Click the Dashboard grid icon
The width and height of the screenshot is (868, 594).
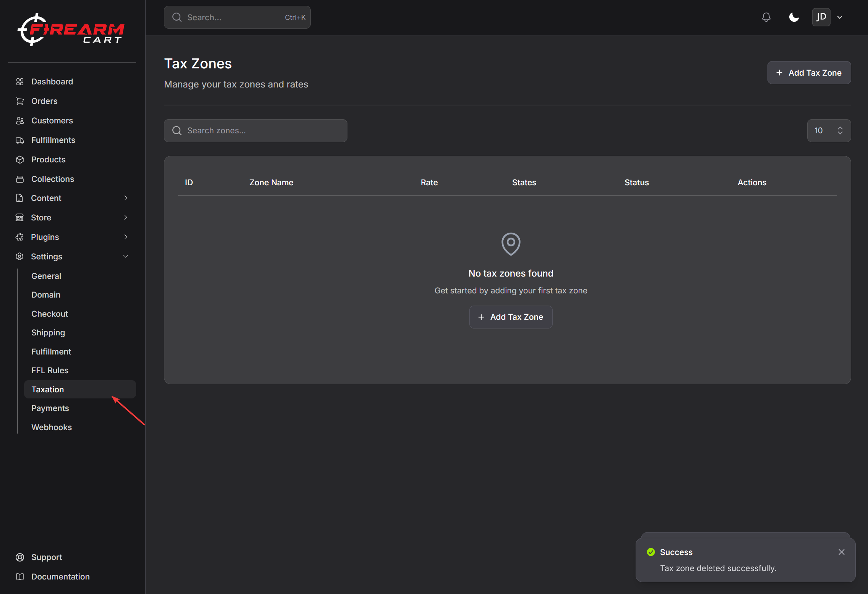(x=20, y=82)
